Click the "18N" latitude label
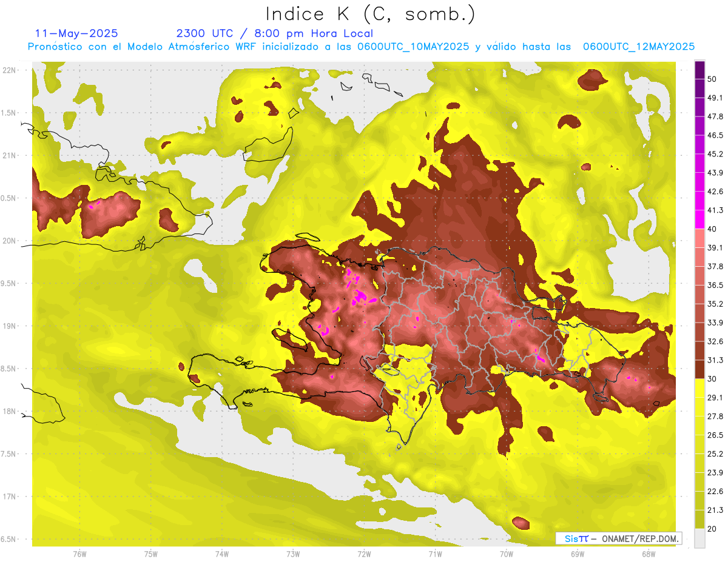This screenshot has width=728, height=562. [x=9, y=411]
